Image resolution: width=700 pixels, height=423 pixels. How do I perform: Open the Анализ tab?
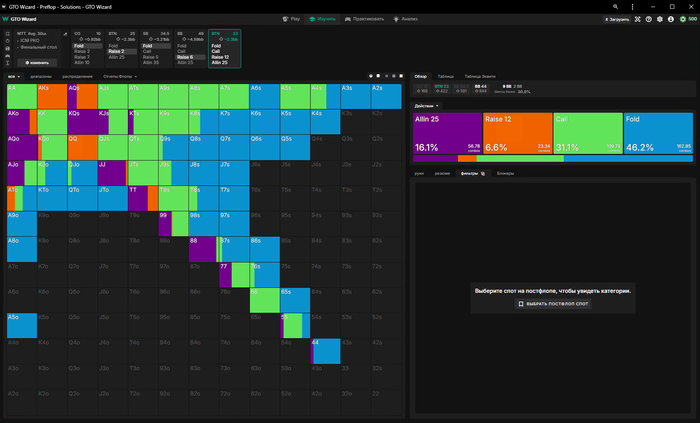point(405,19)
